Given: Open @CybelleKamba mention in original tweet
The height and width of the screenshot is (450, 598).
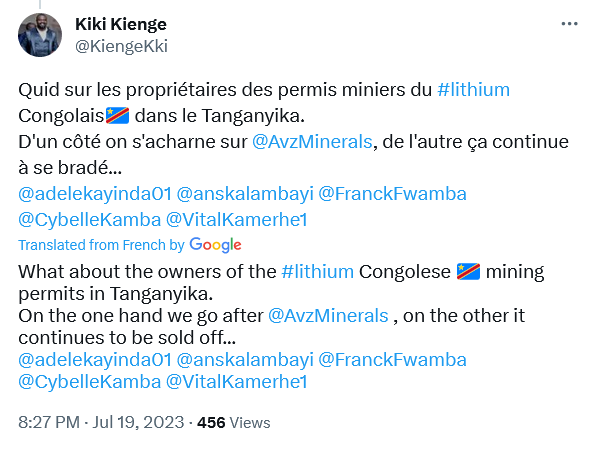Looking at the screenshot, I should coord(90,220).
